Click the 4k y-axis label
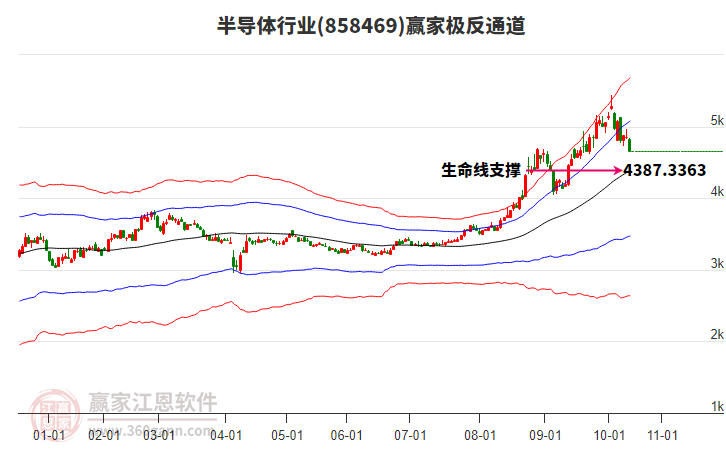The image size is (726, 450). point(717,191)
